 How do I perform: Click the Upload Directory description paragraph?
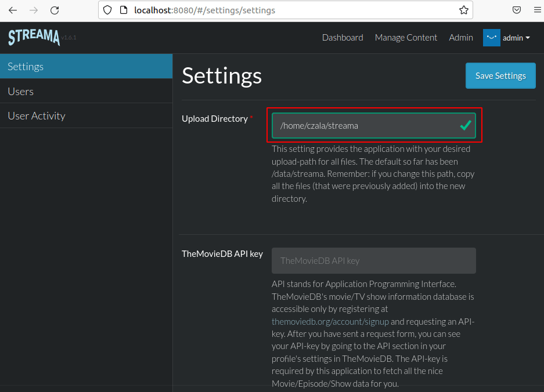[373, 173]
